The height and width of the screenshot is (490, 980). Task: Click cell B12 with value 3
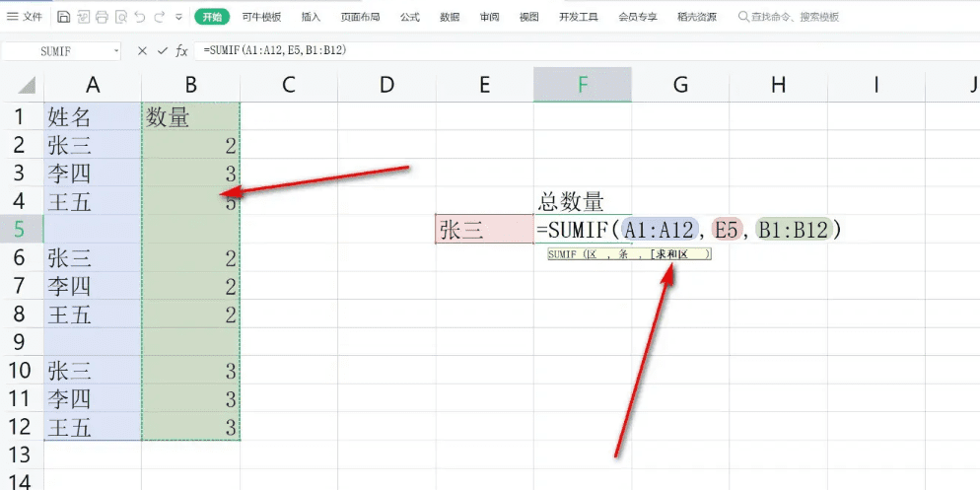(x=190, y=427)
